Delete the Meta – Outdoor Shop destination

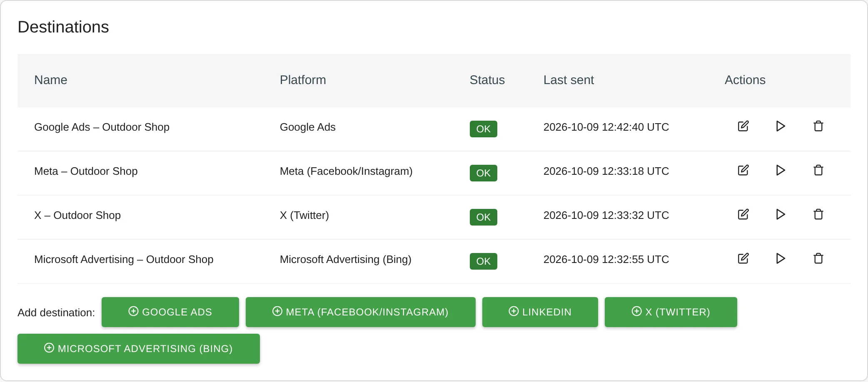tap(818, 170)
